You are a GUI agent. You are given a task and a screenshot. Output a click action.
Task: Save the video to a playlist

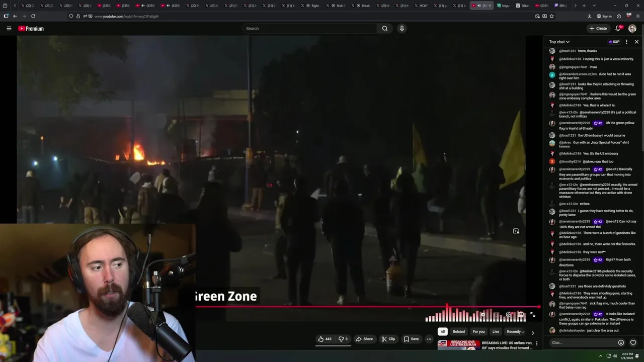coord(411,339)
